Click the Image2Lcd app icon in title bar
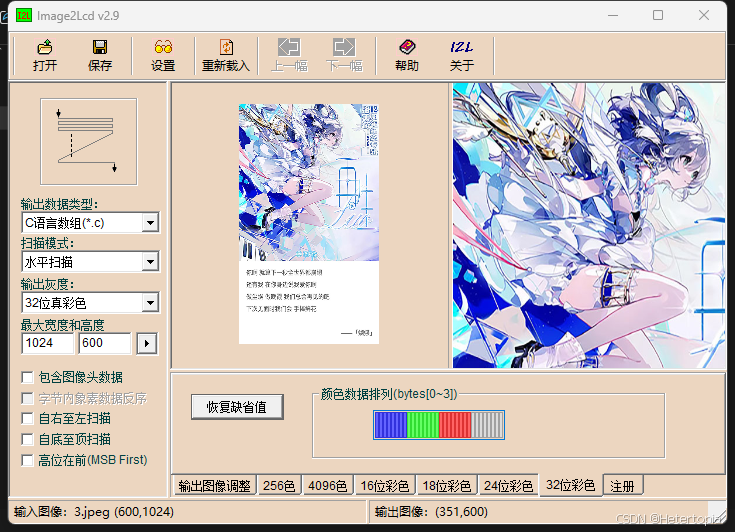This screenshot has width=735, height=532. [23, 15]
